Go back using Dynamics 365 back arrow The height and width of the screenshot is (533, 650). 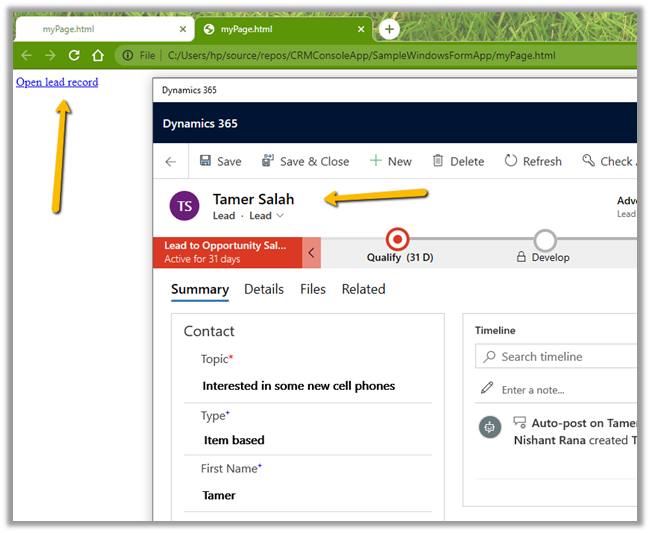171,161
